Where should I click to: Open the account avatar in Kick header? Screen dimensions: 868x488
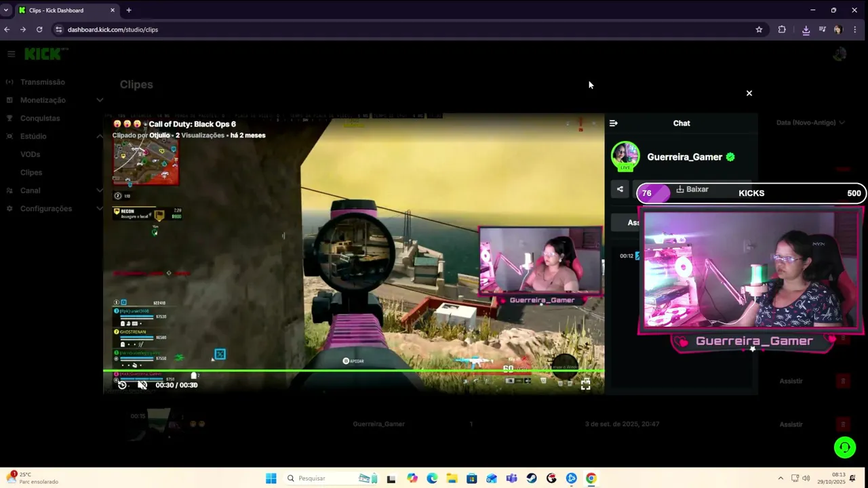tap(840, 54)
